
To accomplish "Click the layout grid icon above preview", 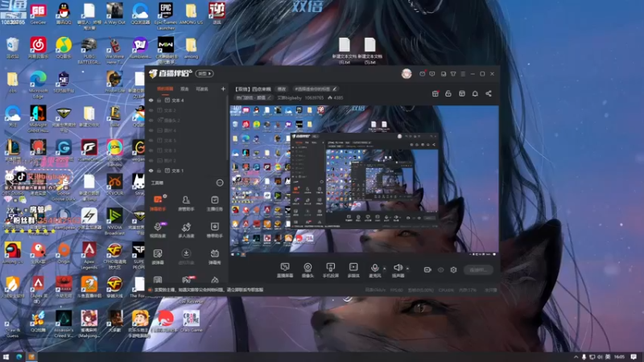I will 461,93.
